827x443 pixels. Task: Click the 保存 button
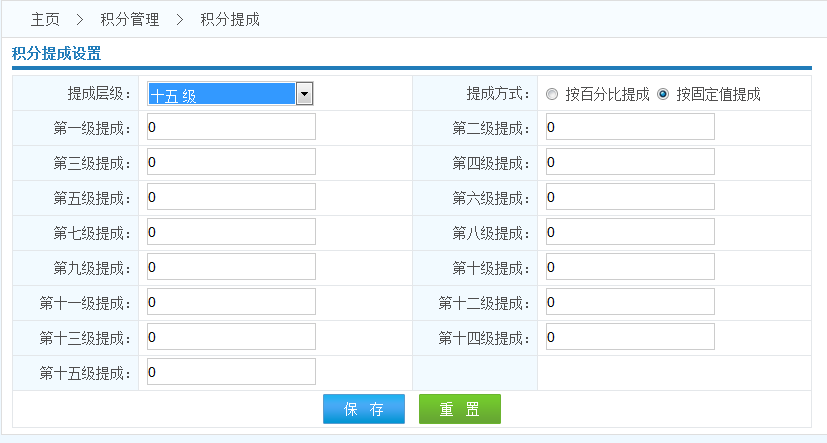click(x=363, y=409)
